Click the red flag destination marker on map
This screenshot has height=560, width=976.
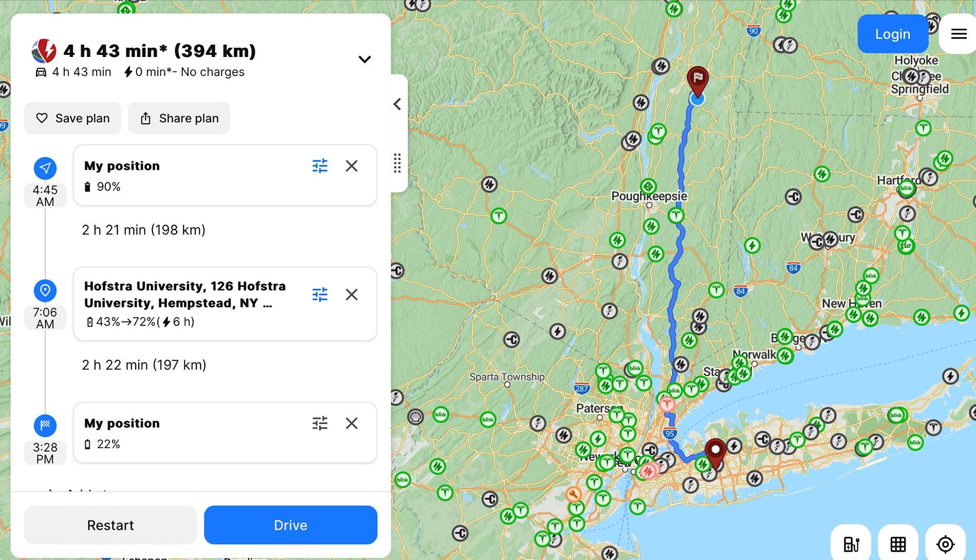click(698, 79)
